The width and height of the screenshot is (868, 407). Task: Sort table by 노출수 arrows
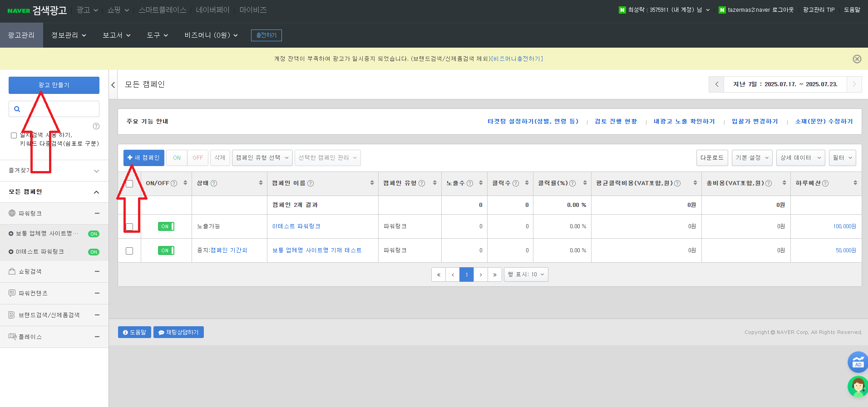481,183
